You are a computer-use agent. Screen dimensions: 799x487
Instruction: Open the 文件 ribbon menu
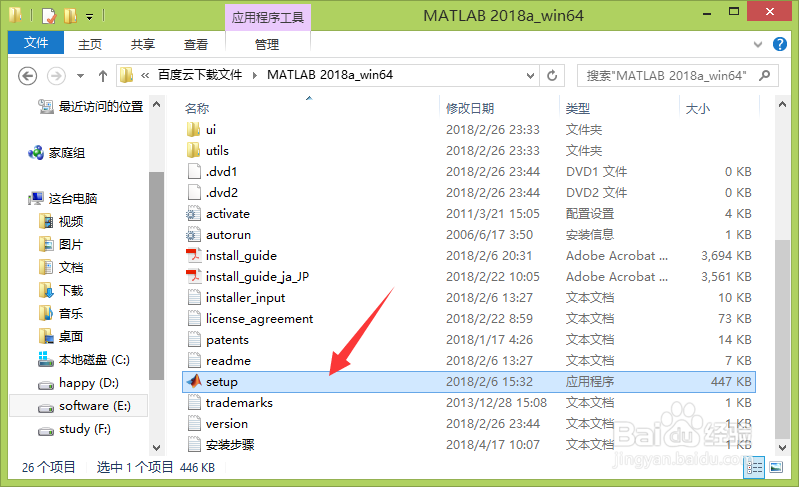click(x=36, y=43)
